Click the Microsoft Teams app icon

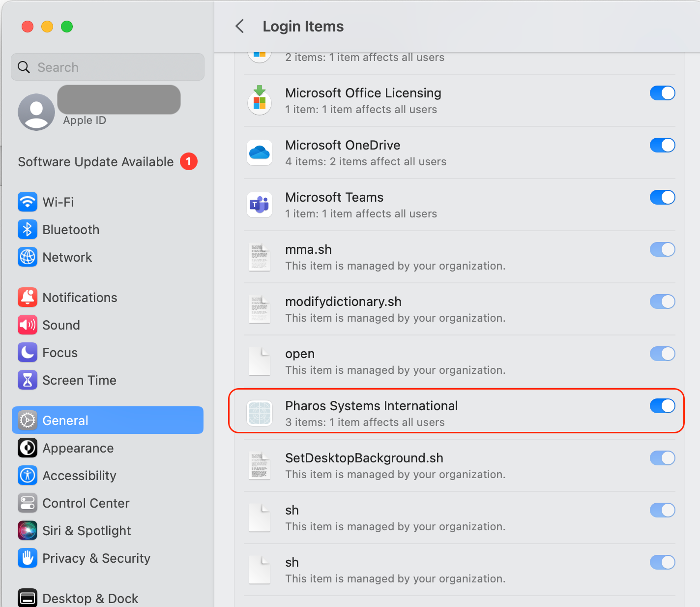click(260, 205)
